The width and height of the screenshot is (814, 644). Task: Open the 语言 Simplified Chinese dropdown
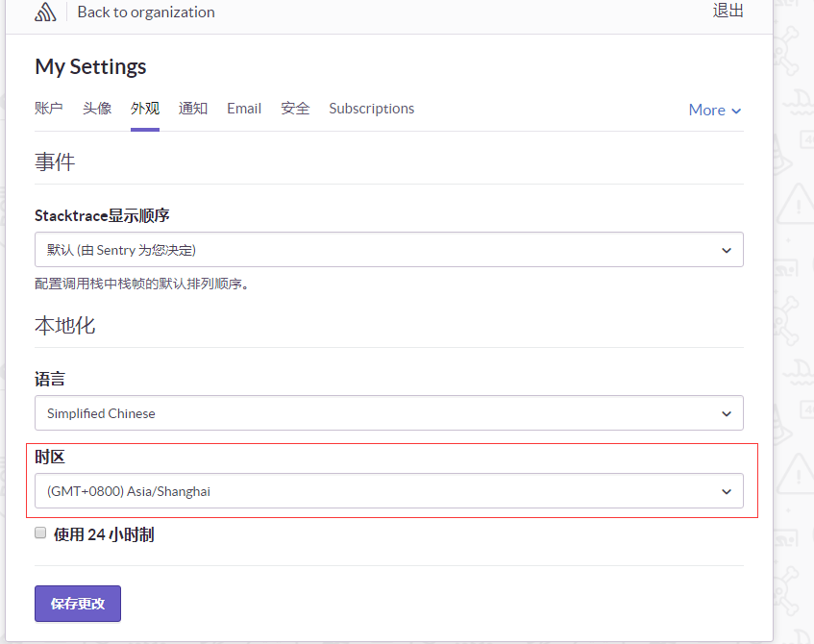(x=389, y=413)
